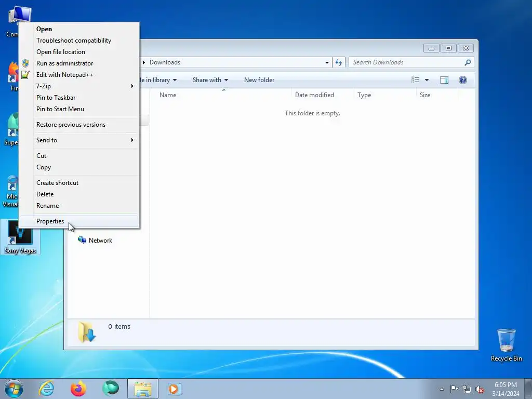Open the address bar history dropdown
532x399 pixels.
327,62
